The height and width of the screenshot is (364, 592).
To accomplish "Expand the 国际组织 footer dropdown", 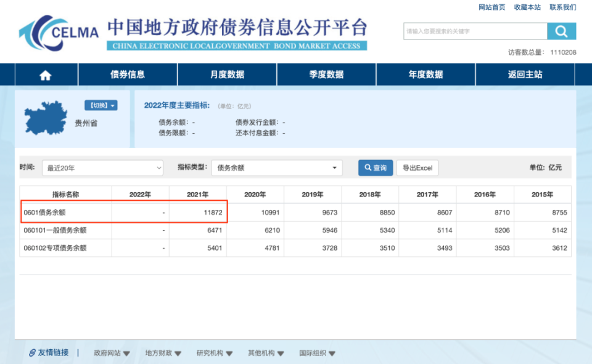I will (318, 353).
